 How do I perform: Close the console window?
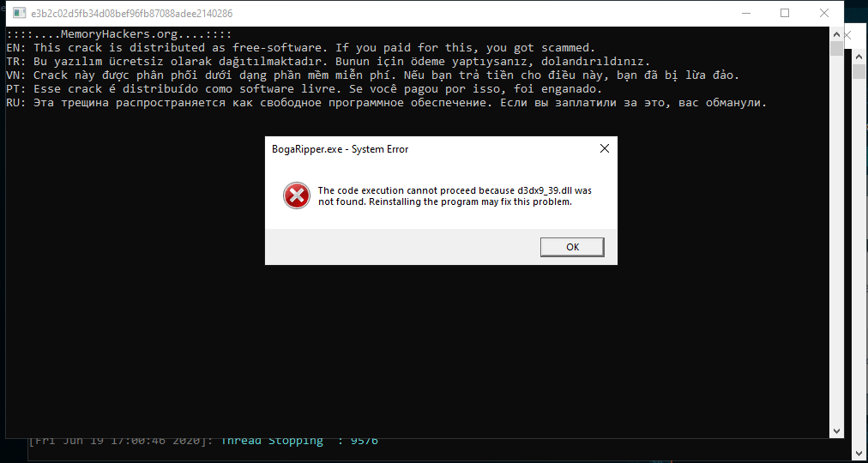pos(823,13)
